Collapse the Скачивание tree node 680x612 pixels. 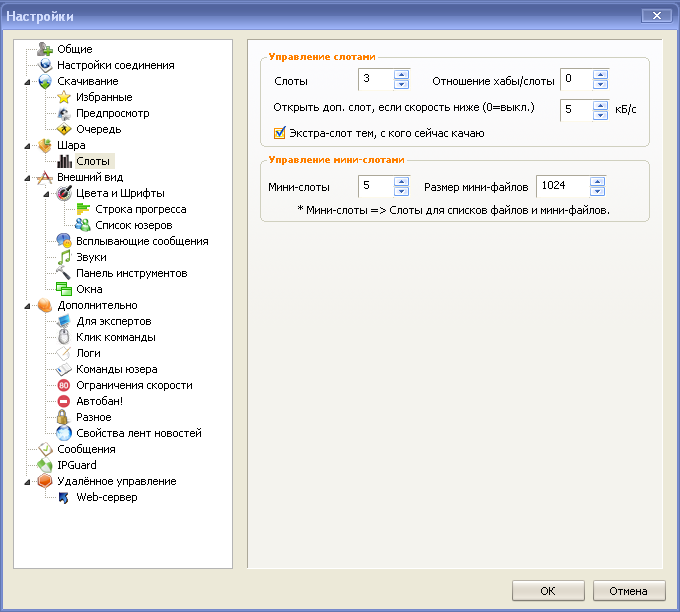(27, 82)
